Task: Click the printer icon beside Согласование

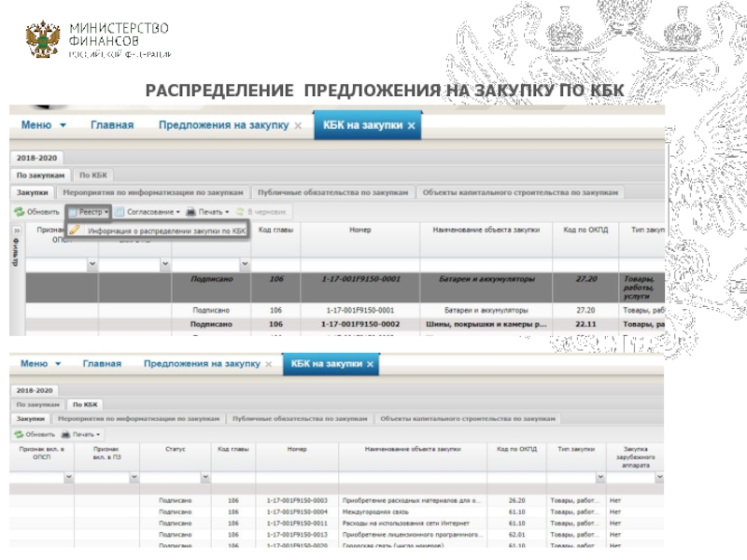Action: [x=190, y=212]
